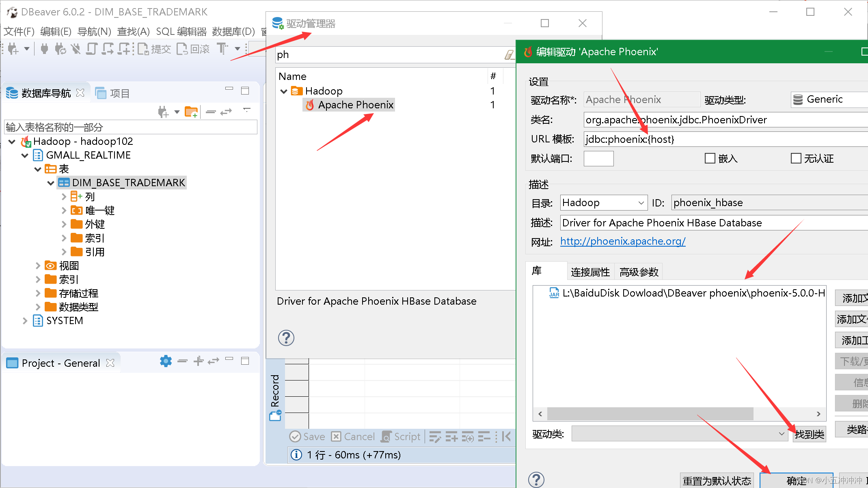Open the phoenix.apache.org website link

[x=623, y=241]
